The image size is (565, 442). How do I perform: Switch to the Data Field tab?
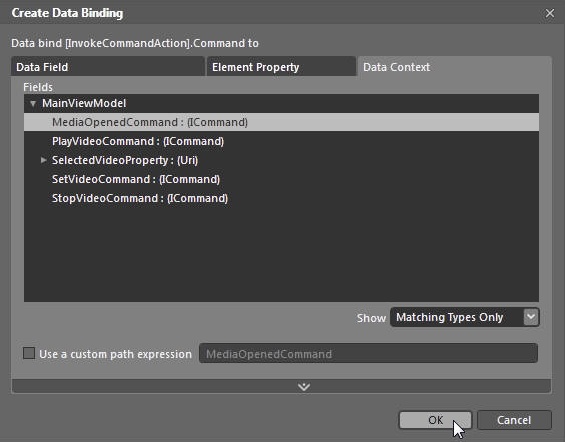[108, 67]
